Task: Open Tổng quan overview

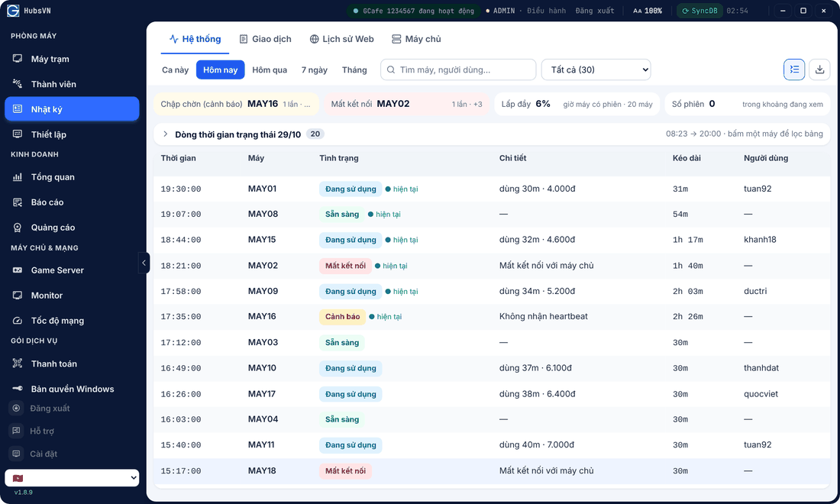Action: (72, 177)
